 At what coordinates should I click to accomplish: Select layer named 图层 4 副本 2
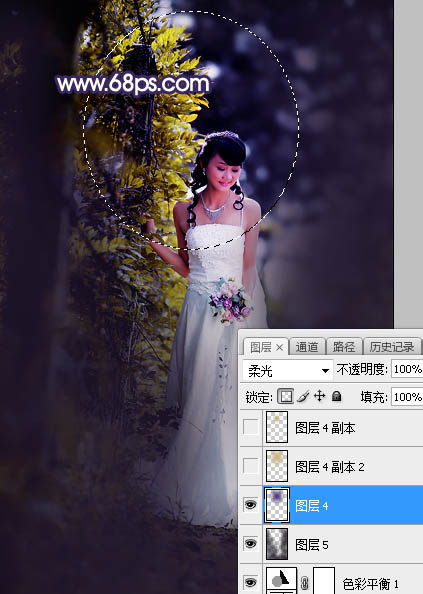click(329, 467)
